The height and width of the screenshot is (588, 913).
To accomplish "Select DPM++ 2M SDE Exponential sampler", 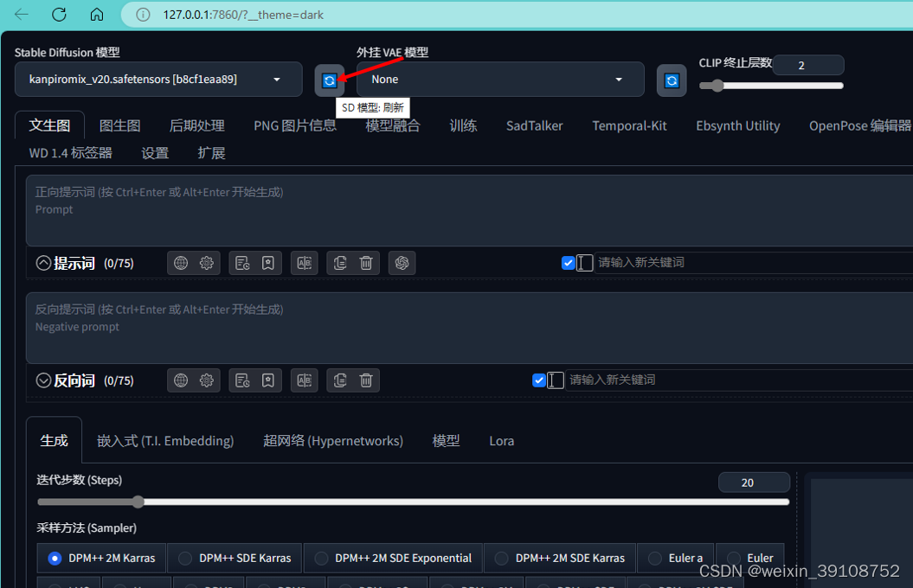I will pyautogui.click(x=393, y=558).
